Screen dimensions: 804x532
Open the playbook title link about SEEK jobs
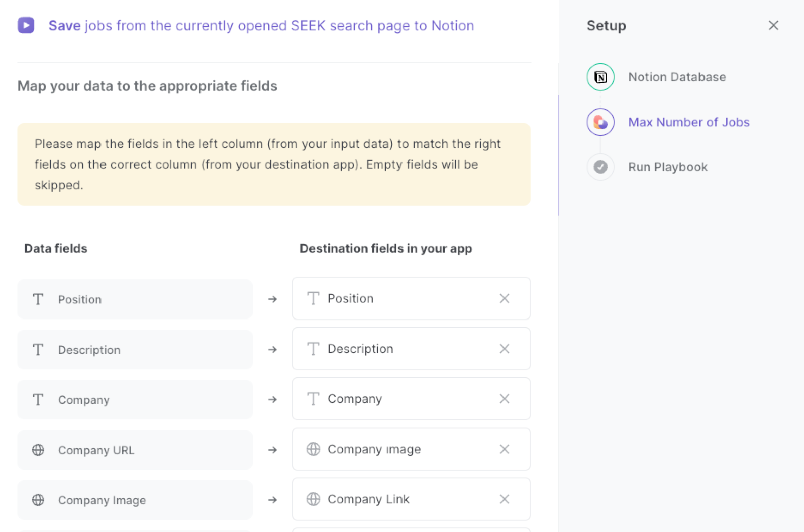coord(261,26)
